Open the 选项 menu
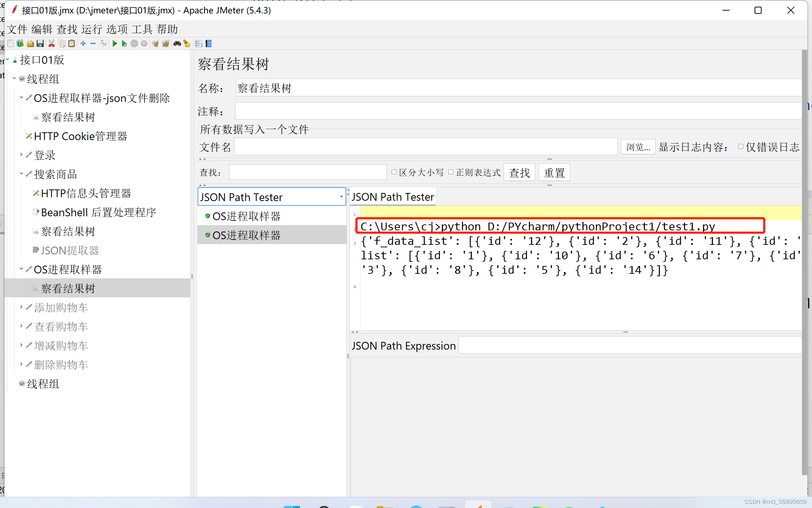 [117, 29]
